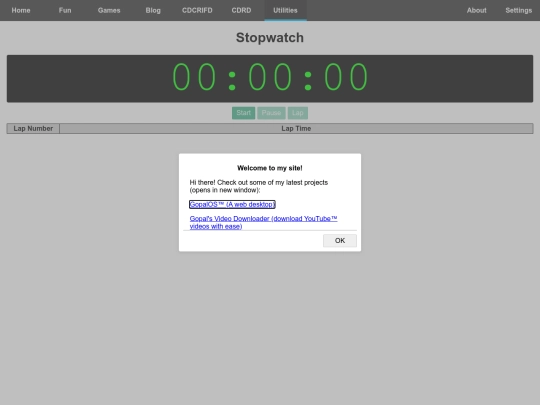540x405 pixels.
Task: Click the Lap Time column header
Action: click(296, 128)
